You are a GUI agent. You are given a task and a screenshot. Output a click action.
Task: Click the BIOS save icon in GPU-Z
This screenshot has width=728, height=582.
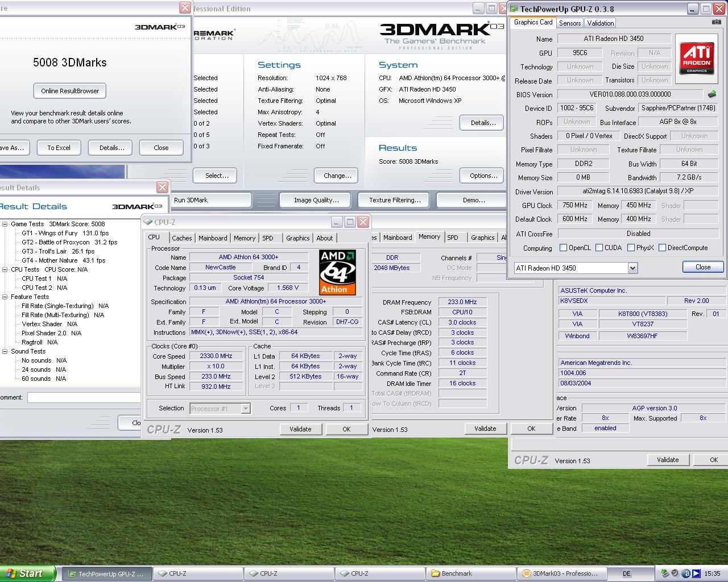click(x=712, y=94)
